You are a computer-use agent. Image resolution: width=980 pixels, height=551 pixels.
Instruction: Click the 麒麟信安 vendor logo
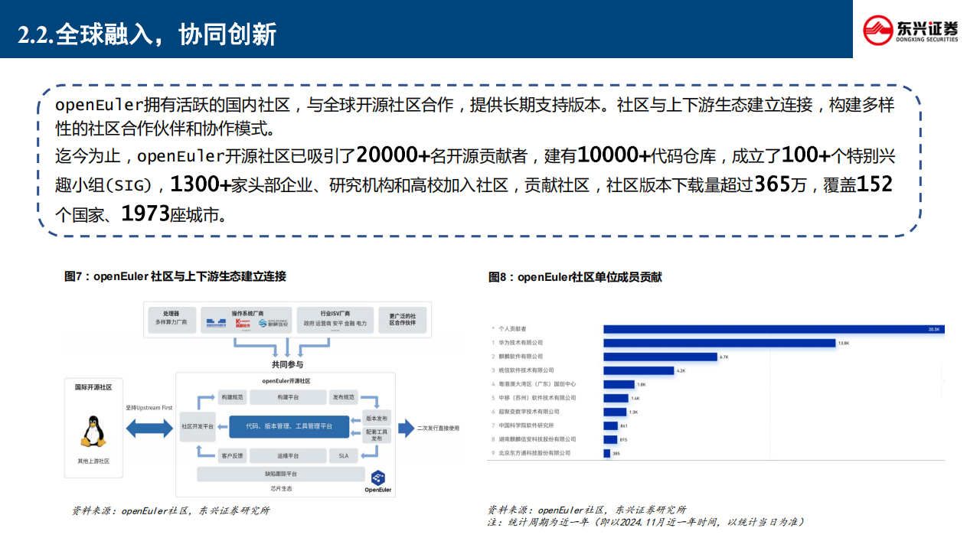tap(275, 323)
